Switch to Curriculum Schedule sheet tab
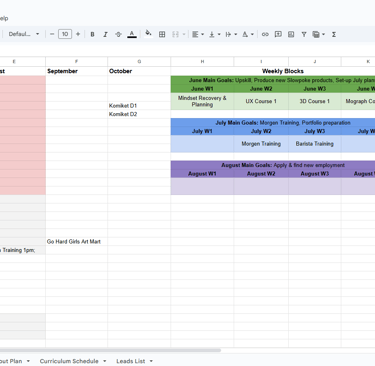The height and width of the screenshot is (366, 375). pyautogui.click(x=69, y=361)
